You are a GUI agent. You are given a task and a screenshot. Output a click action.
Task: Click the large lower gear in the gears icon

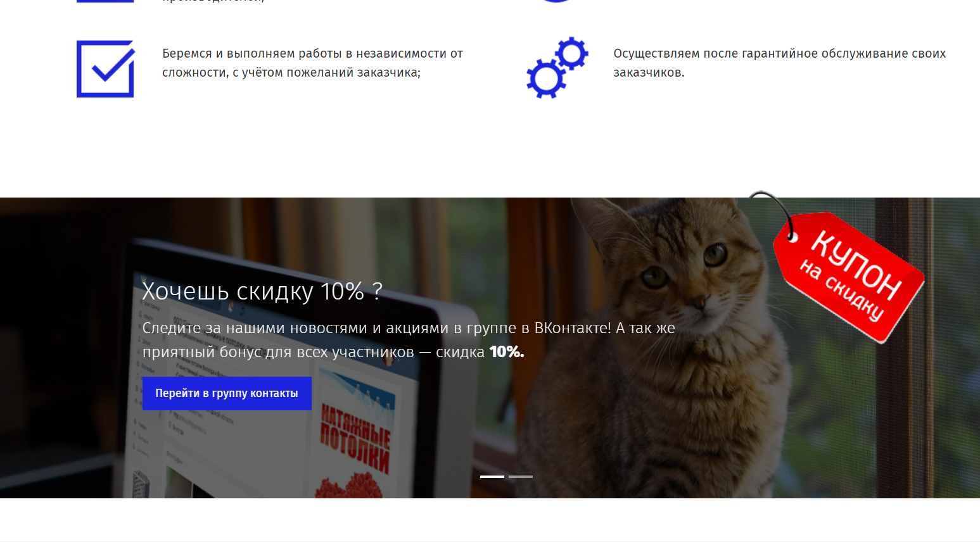tap(545, 79)
